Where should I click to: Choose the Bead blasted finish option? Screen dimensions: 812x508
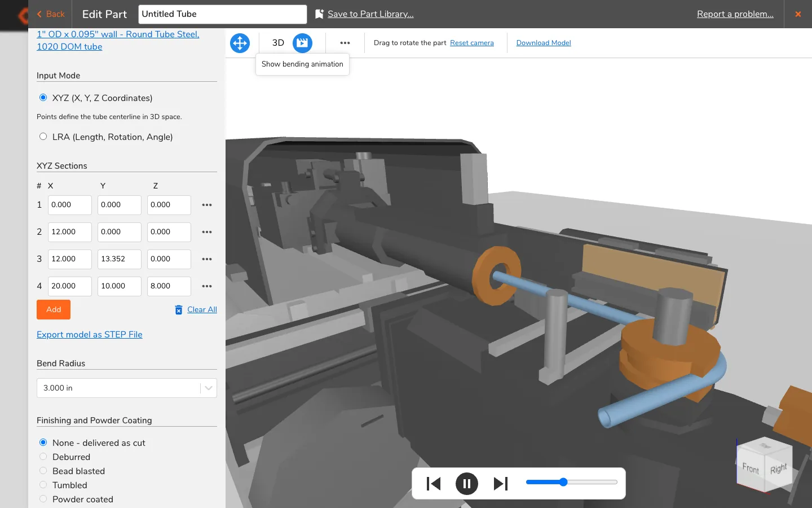(43, 471)
